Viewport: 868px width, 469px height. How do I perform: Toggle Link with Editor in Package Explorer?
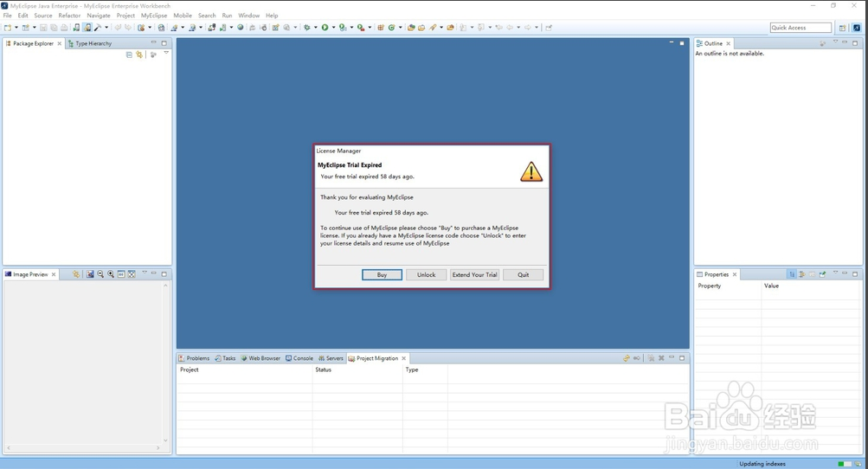[139, 55]
